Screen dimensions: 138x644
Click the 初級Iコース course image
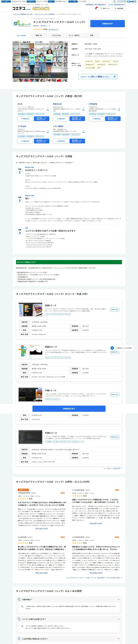tap(30, 310)
